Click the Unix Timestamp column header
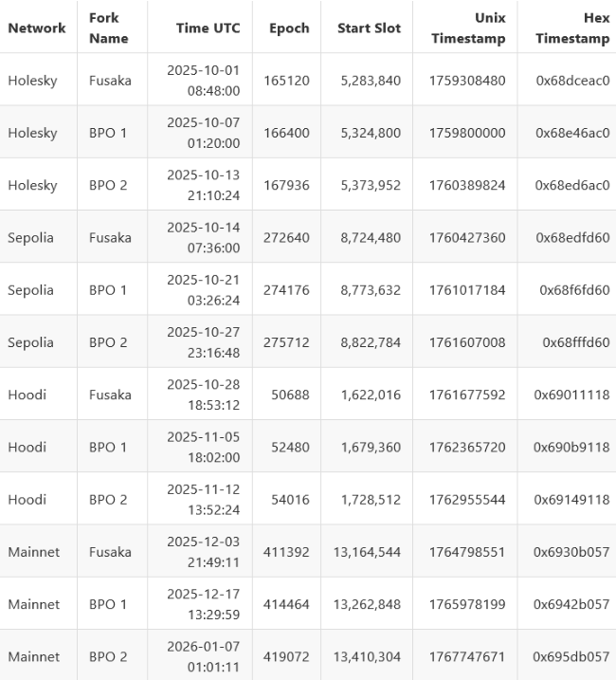 click(x=468, y=28)
